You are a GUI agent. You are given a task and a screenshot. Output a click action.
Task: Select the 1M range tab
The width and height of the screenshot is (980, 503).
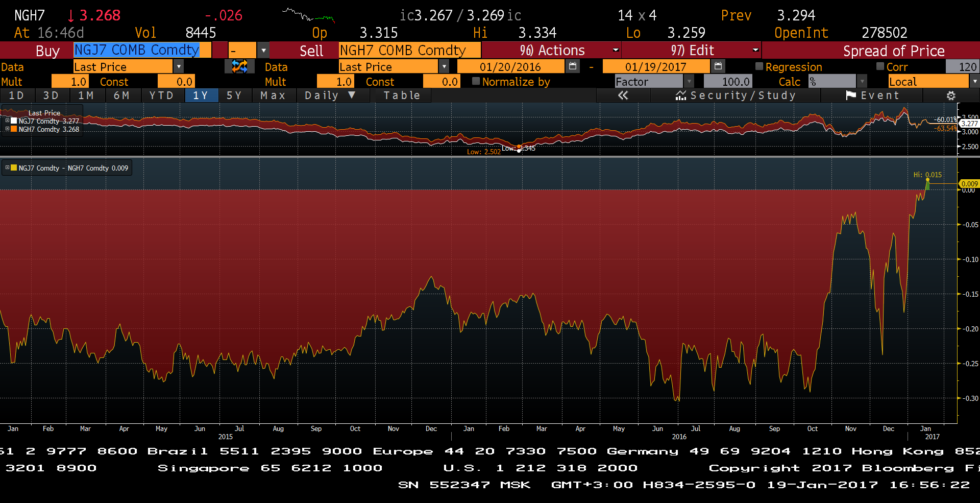pos(86,95)
